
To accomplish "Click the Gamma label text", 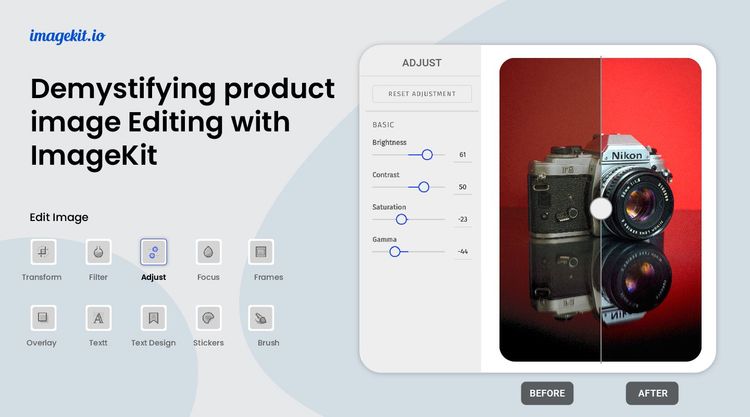I will tap(384, 239).
